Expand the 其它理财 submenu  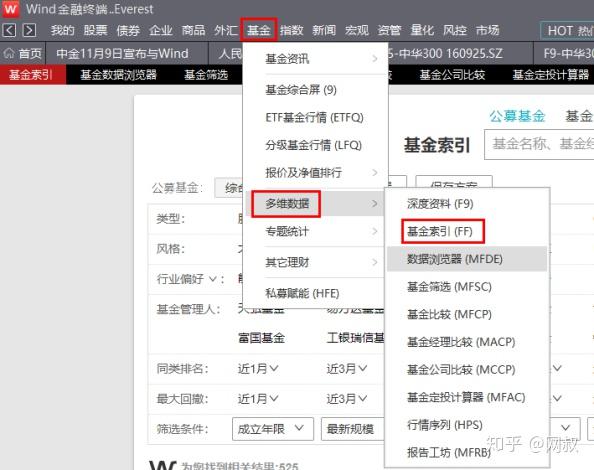coord(315,262)
